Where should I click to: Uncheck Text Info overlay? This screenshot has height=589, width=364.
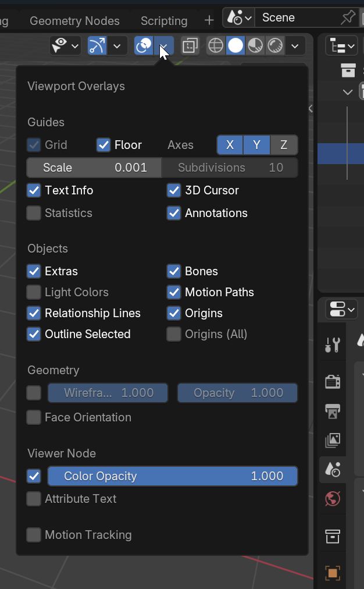[34, 190]
